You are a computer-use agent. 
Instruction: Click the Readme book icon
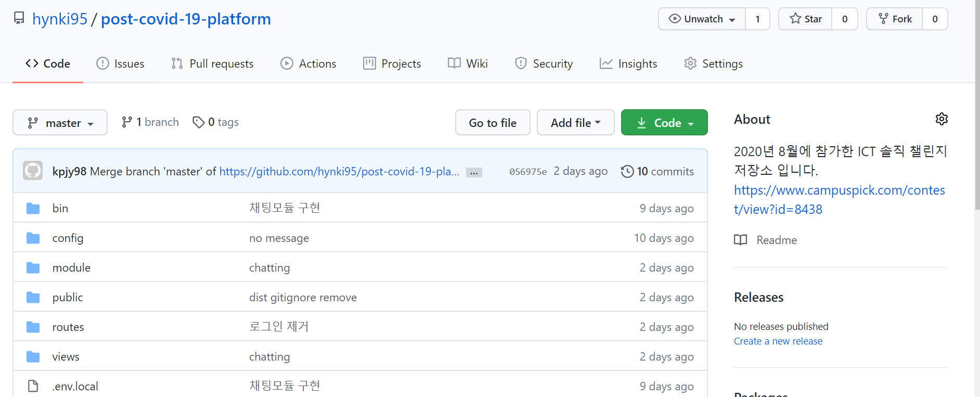click(x=740, y=240)
